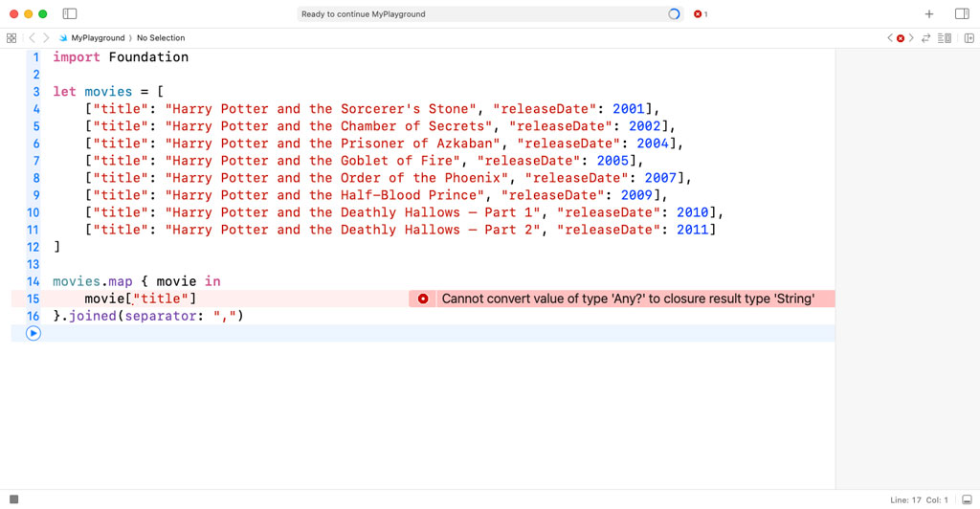980x509 pixels.
Task: Click the red error icon in jump bar
Action: click(901, 38)
